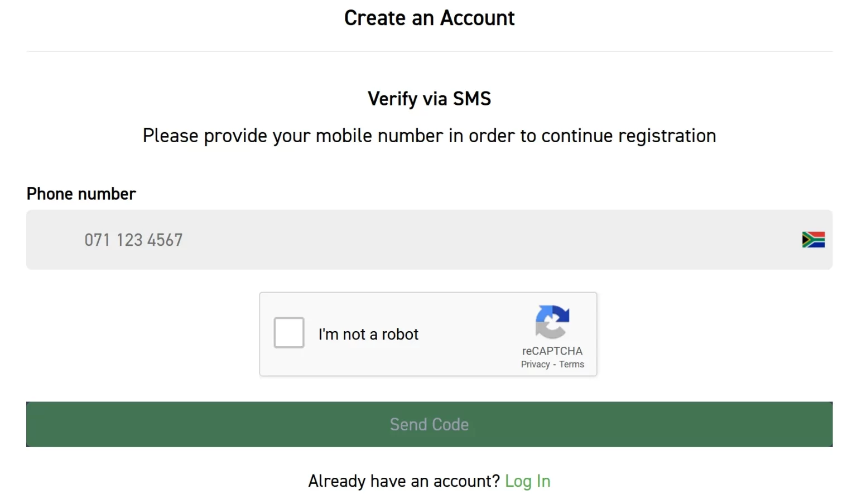Open the reCAPTCHA Privacy link
The height and width of the screenshot is (504, 857).
[x=535, y=364]
